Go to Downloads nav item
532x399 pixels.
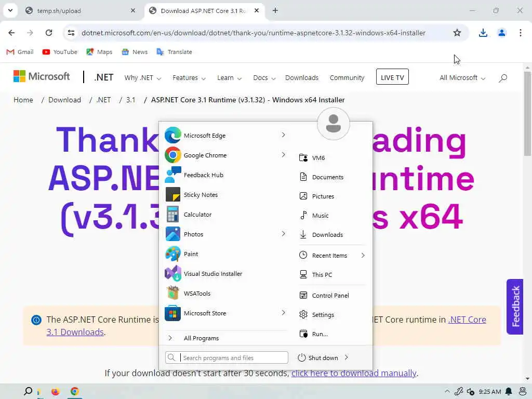point(302,78)
